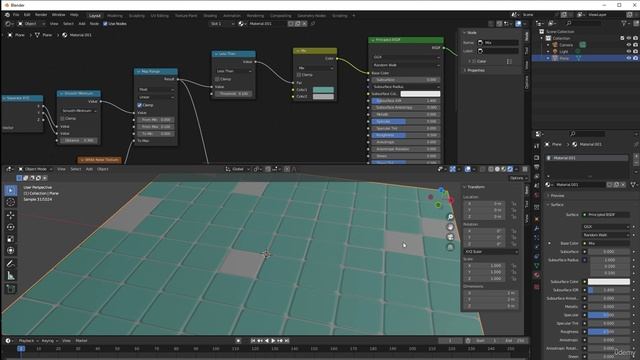The width and height of the screenshot is (640, 360).
Task: Switch to solid viewport shading mode
Action: 497,169
